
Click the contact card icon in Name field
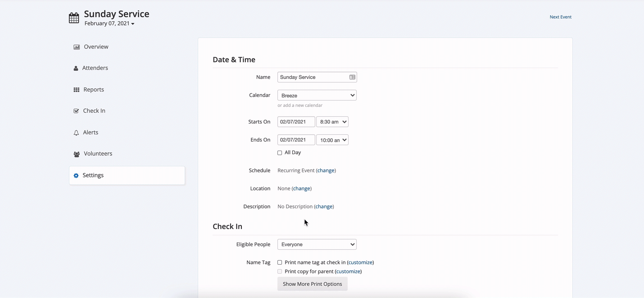click(x=352, y=77)
